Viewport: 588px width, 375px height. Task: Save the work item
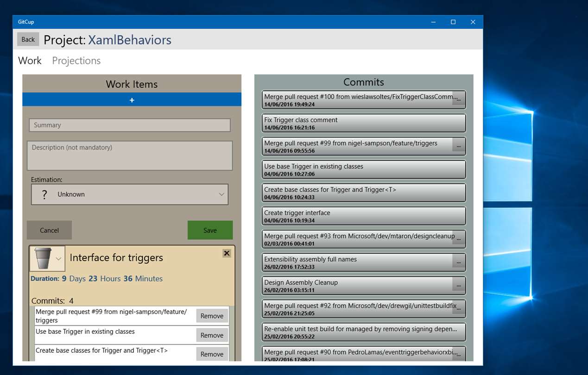[x=210, y=230]
